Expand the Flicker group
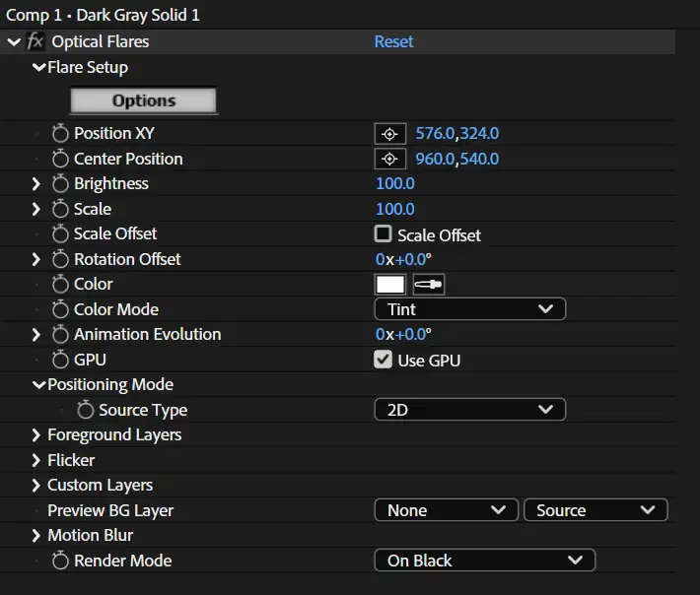The image size is (700, 595). (x=36, y=460)
